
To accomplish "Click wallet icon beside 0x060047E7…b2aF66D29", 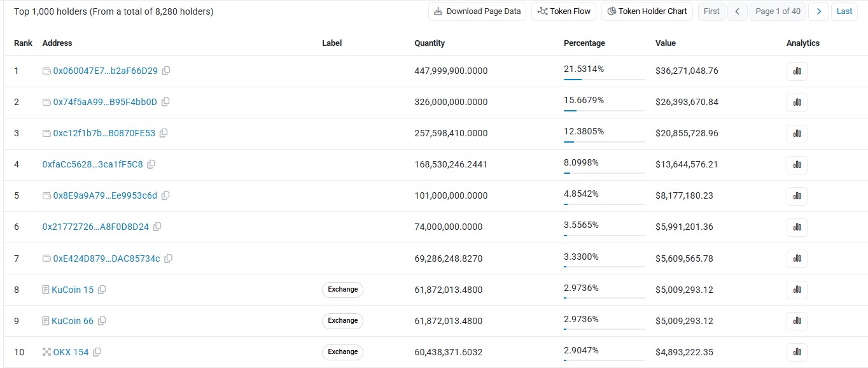I will [x=46, y=71].
